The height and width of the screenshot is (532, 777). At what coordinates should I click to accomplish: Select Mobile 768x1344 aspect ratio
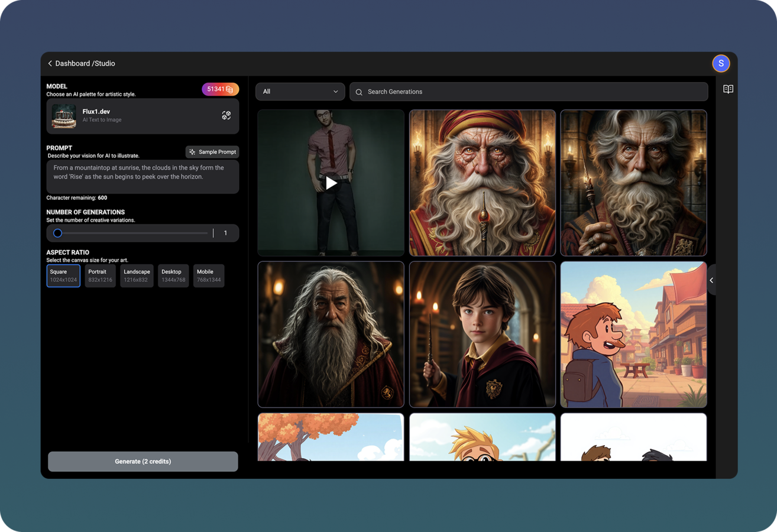[x=209, y=275]
